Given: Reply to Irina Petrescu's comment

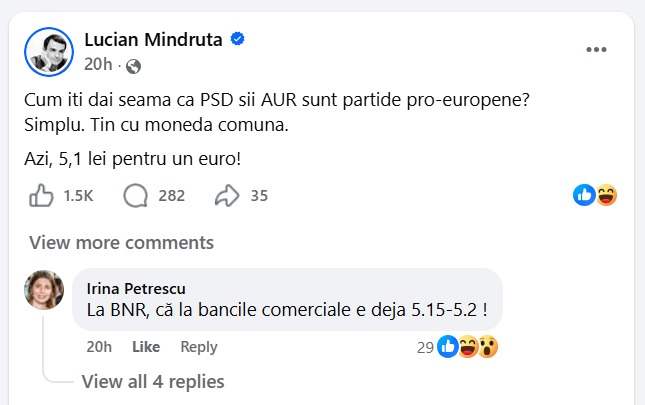Looking at the screenshot, I should click(x=198, y=347).
